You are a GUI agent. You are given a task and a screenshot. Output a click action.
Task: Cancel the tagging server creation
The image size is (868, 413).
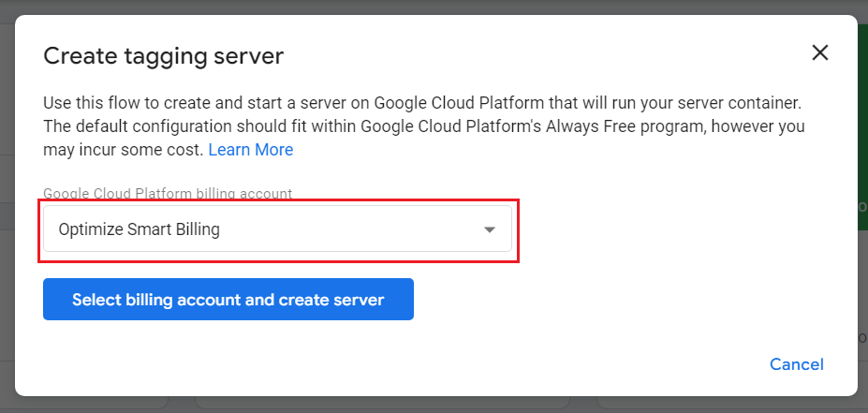pos(796,364)
